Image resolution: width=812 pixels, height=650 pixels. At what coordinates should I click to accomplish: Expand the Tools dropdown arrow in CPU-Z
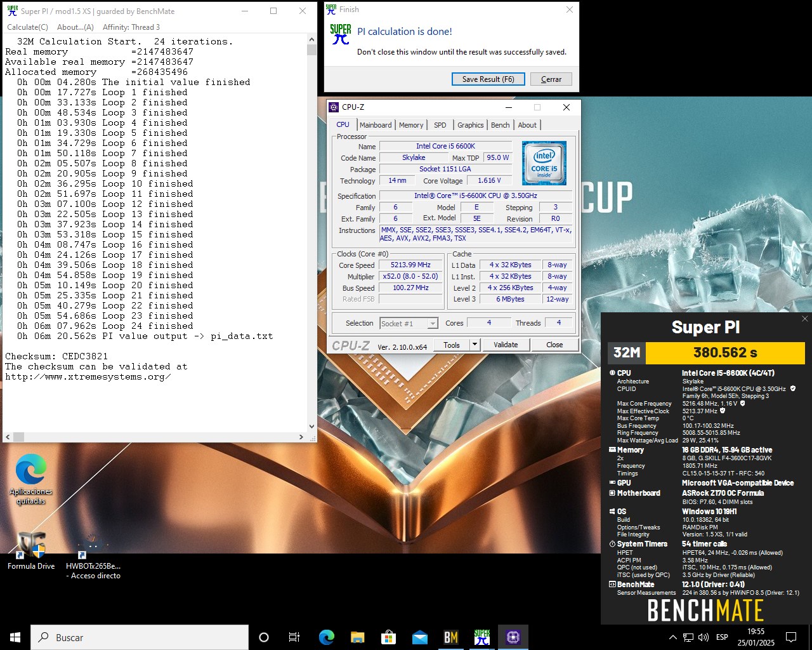coord(475,345)
